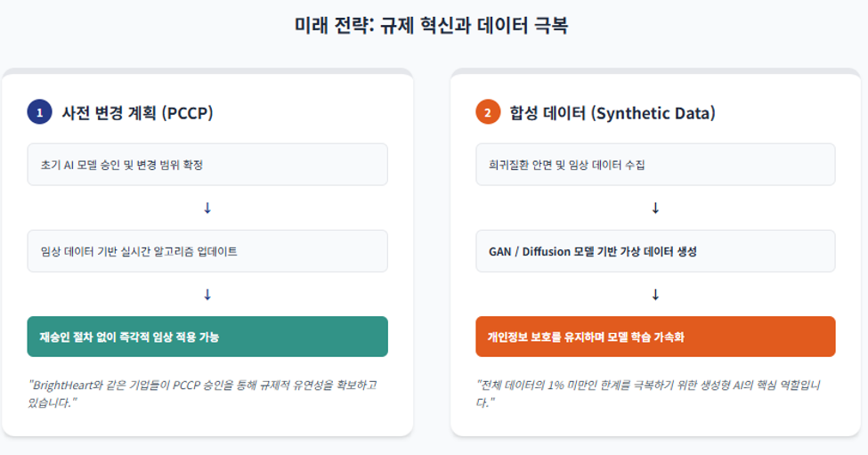Click the arrow below 초기 AI 모델 승인 box
The height and width of the screenshot is (455, 868).
click(x=207, y=208)
